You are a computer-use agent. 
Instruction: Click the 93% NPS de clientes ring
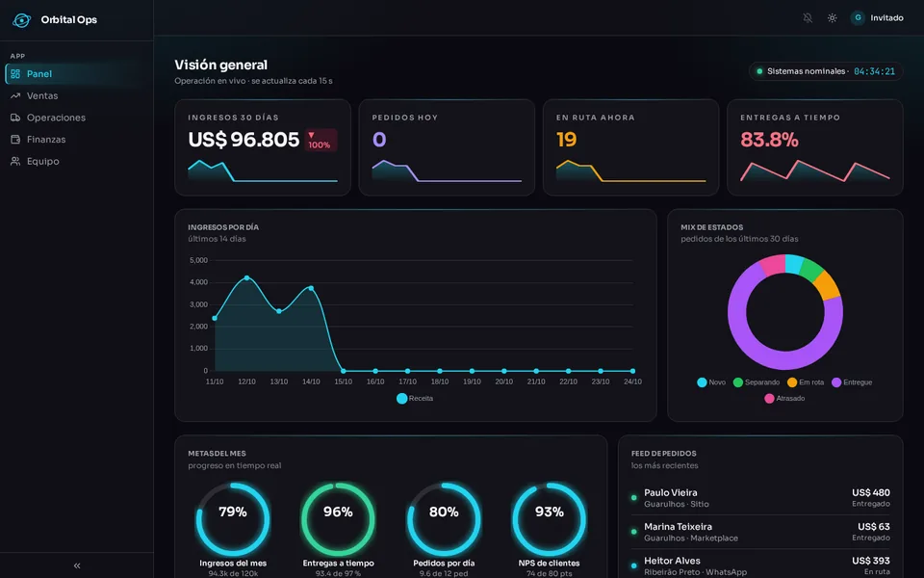(x=550, y=519)
